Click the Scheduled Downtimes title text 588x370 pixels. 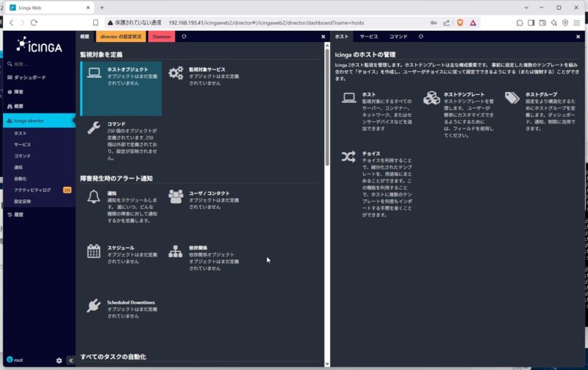131,302
